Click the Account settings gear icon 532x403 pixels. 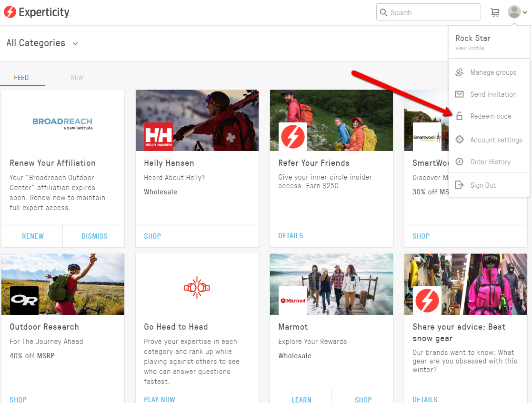coord(459,140)
